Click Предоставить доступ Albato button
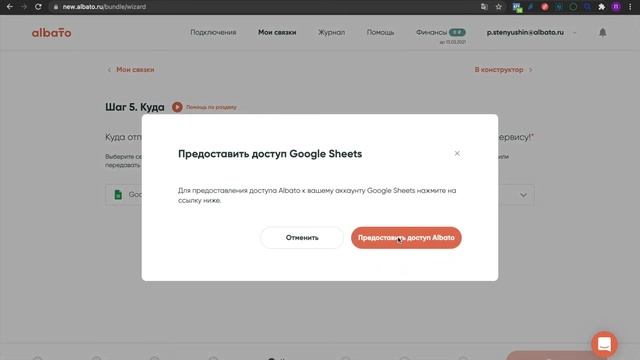Screen dimensions: 640x360 coord(406,238)
